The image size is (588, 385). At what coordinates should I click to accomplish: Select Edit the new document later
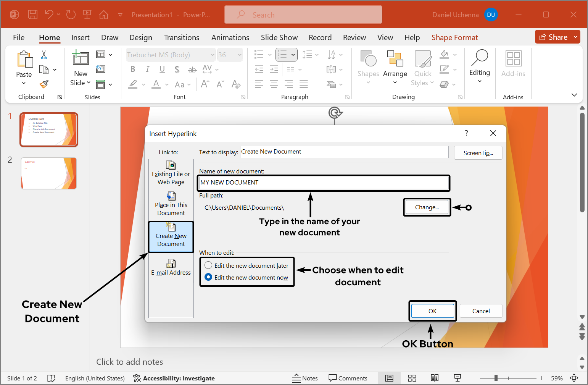[208, 265]
